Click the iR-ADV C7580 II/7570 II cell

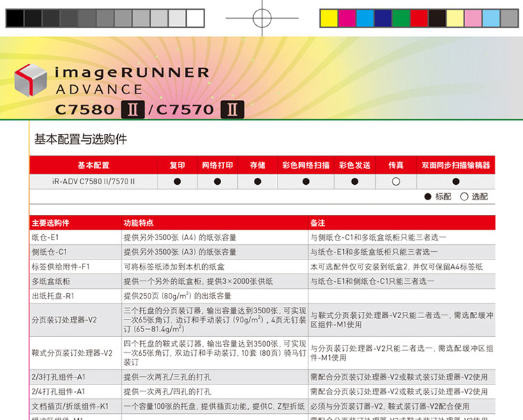click(93, 181)
